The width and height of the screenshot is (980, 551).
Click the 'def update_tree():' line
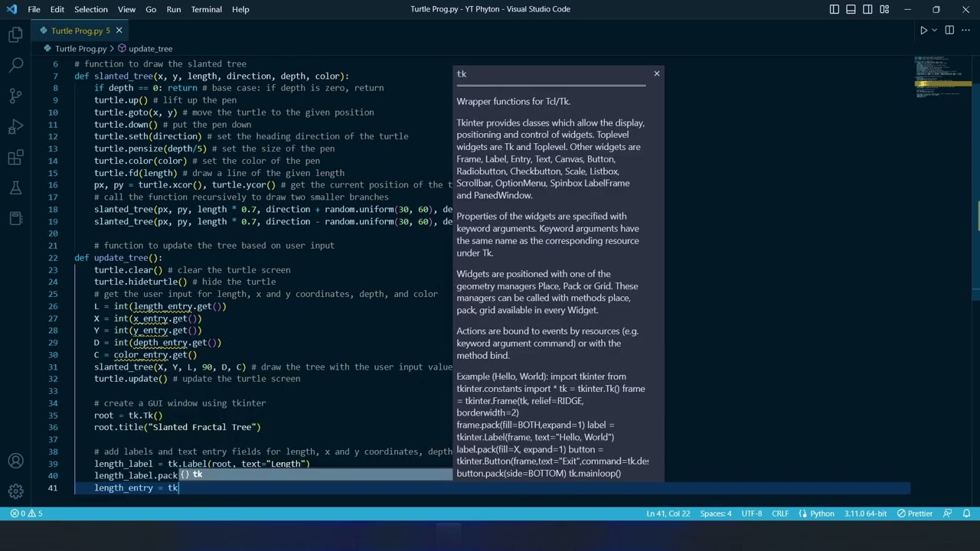119,258
